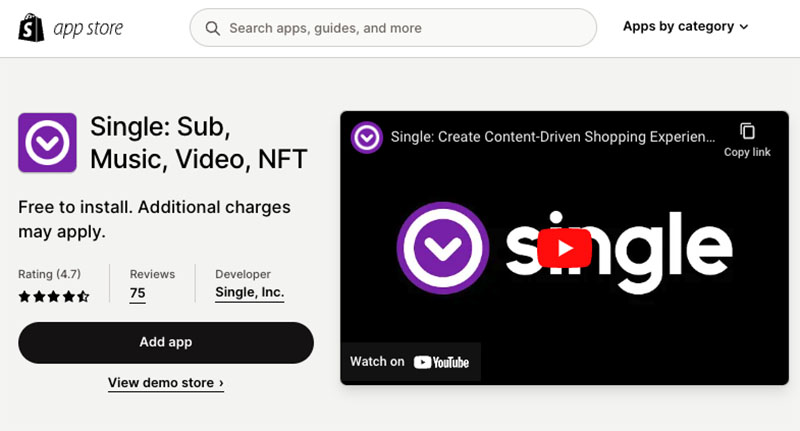Open the video title link
The height and width of the screenshot is (431, 800).
click(x=553, y=137)
